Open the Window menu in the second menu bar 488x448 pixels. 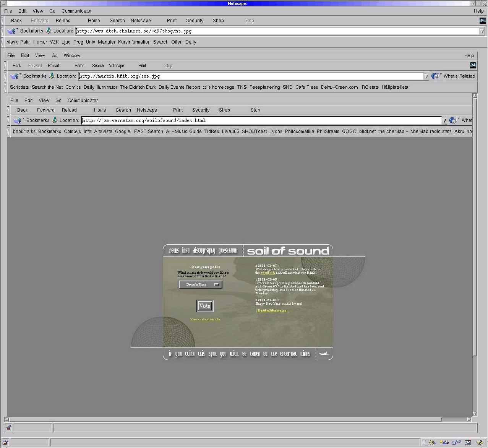[x=72, y=55]
